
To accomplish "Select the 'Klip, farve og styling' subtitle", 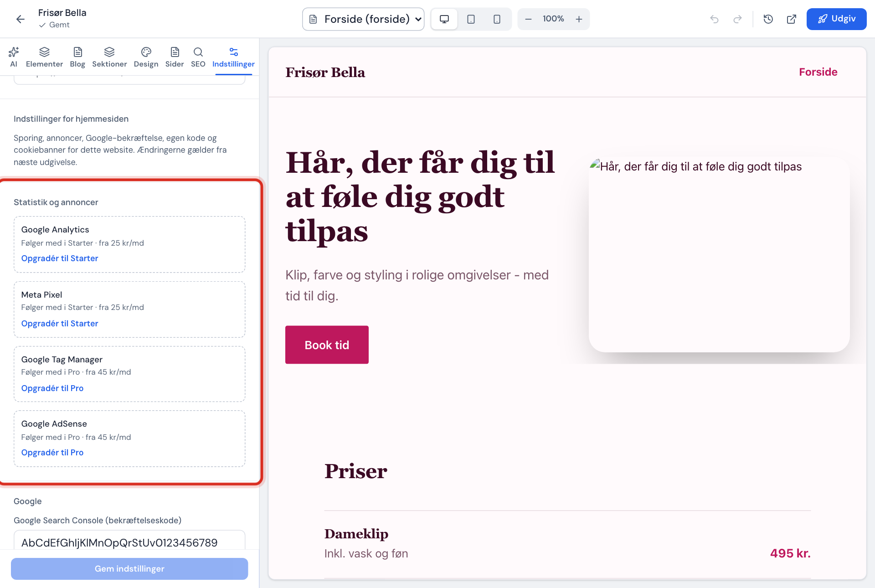I will pos(417,285).
